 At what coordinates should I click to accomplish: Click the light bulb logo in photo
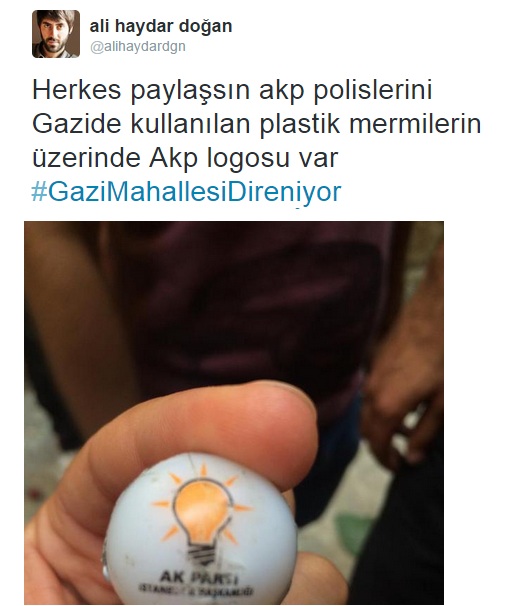click(202, 512)
